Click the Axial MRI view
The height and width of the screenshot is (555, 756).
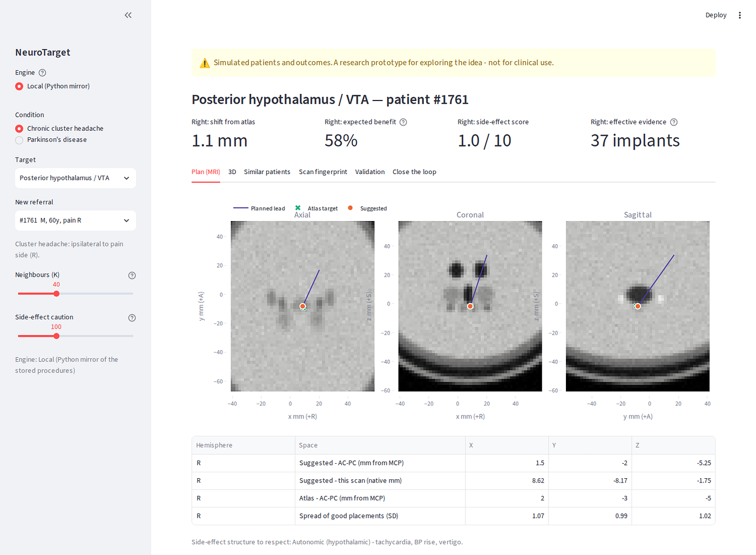click(302, 306)
